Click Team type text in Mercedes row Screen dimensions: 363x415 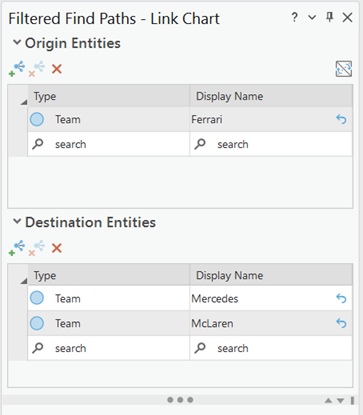point(68,298)
